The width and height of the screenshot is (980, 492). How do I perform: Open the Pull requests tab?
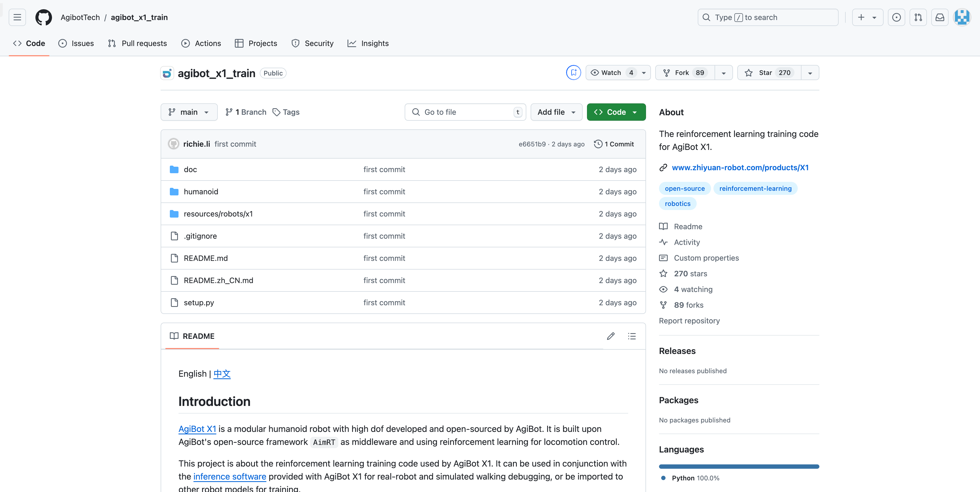[137, 43]
